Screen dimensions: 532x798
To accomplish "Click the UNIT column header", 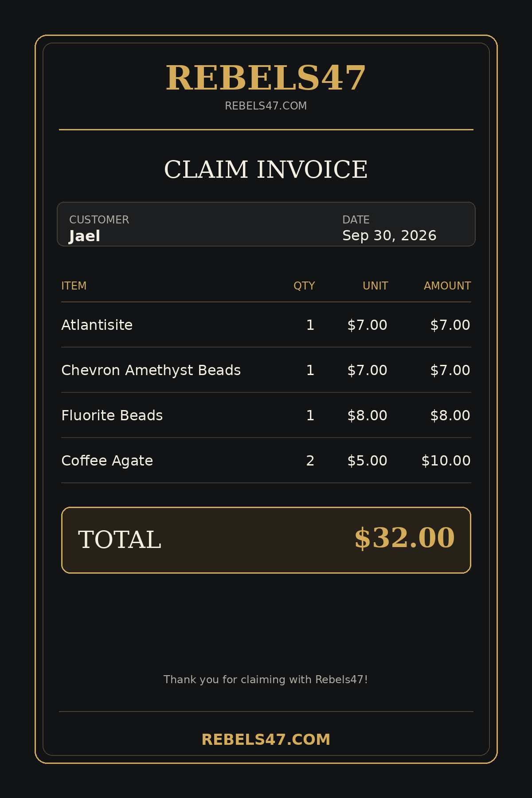I will click(376, 286).
